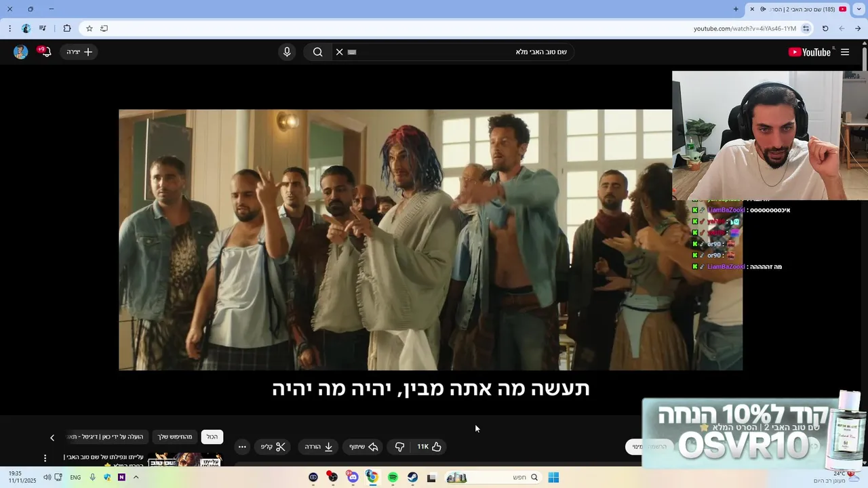Close the YouTube browser tab

pyautogui.click(x=752, y=9)
